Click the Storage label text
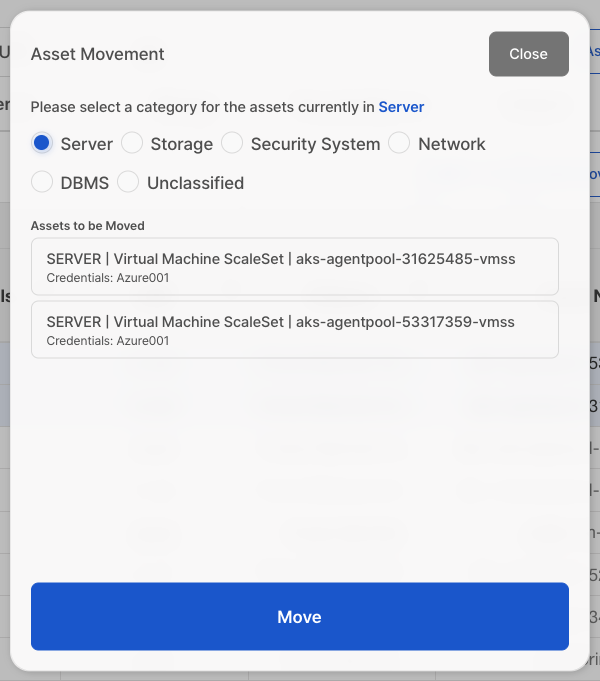The height and width of the screenshot is (681, 600). (181, 144)
